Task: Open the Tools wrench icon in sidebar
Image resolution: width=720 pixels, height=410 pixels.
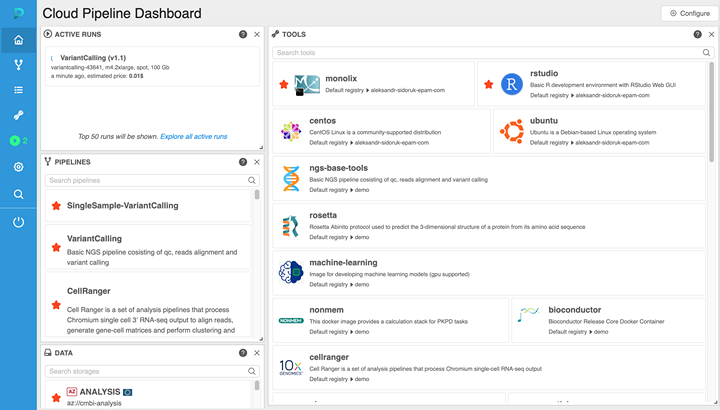Action: coord(18,115)
